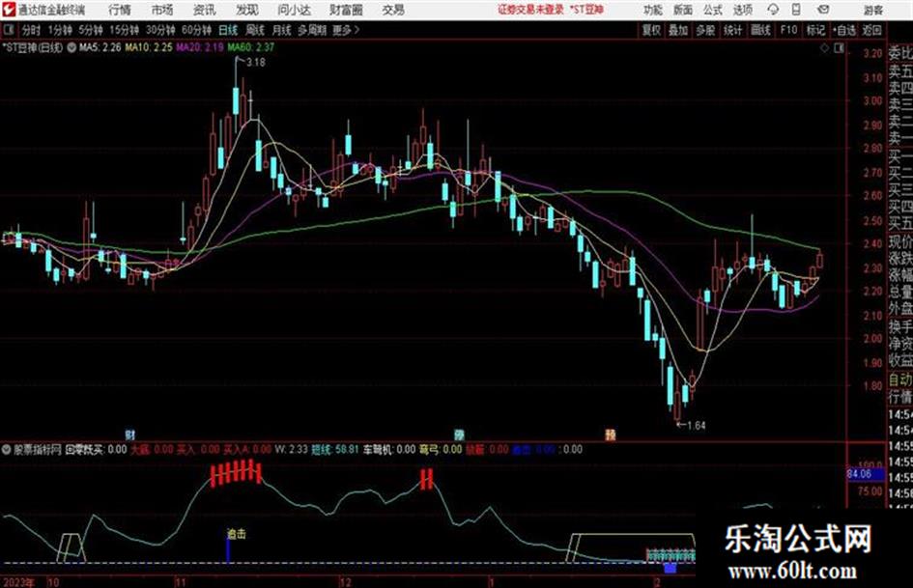
Task: Click the diamond icon above price axis
Action: 824,48
